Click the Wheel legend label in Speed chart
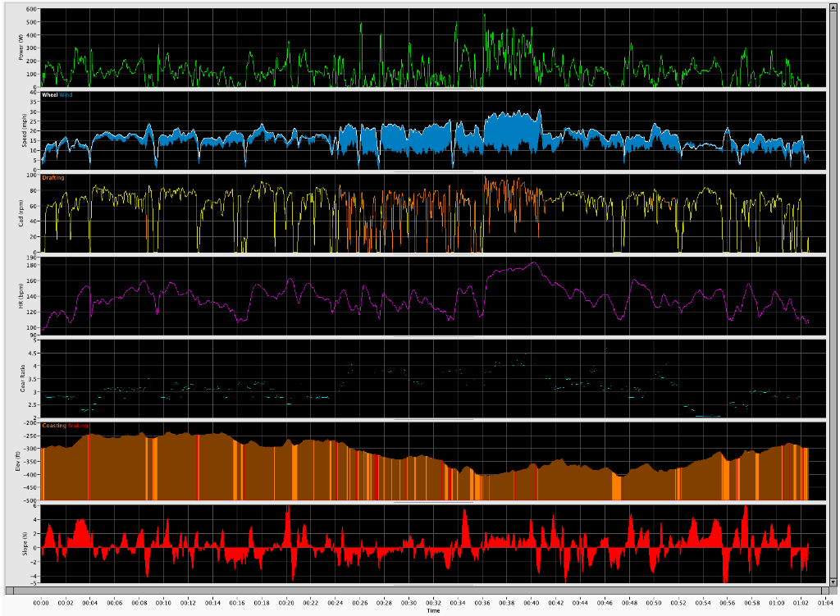 (x=50, y=96)
